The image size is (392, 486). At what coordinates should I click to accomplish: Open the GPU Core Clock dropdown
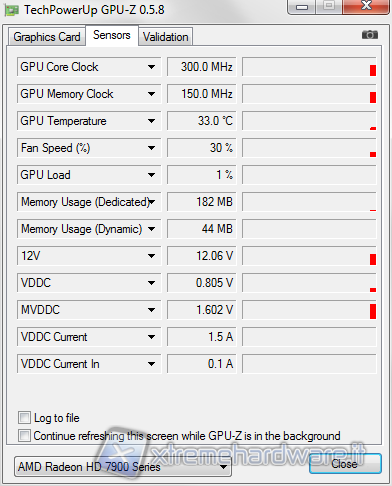point(151,67)
